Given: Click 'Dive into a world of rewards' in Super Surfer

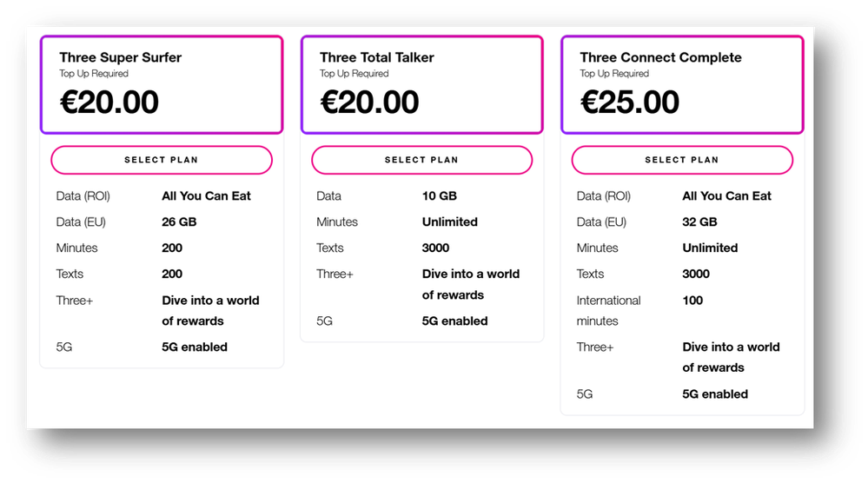Looking at the screenshot, I should pyautogui.click(x=210, y=310).
